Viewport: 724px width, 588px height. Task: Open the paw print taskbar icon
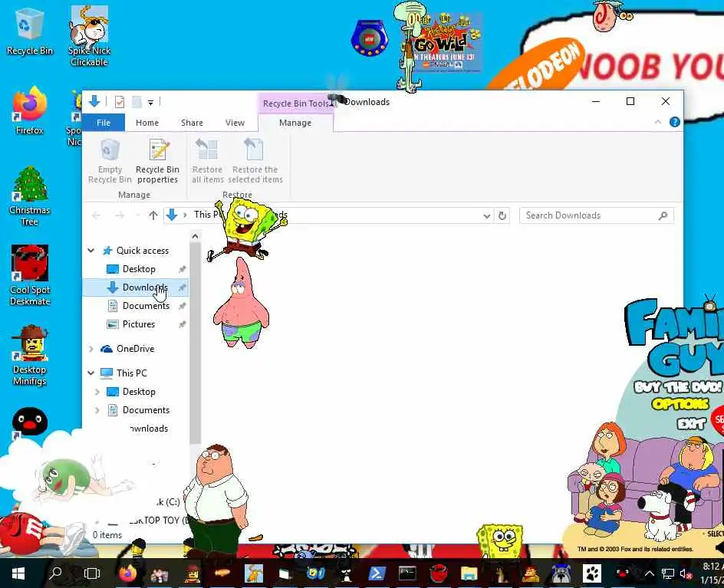coord(591,573)
